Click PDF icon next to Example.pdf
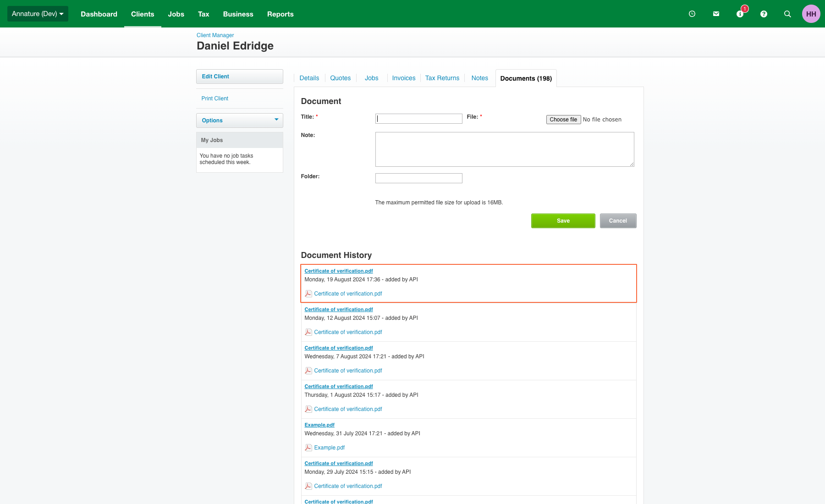The image size is (825, 504). click(x=308, y=448)
